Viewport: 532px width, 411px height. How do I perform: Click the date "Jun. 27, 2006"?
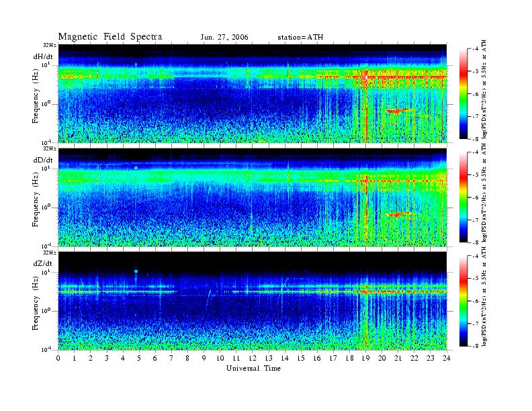click(224, 37)
